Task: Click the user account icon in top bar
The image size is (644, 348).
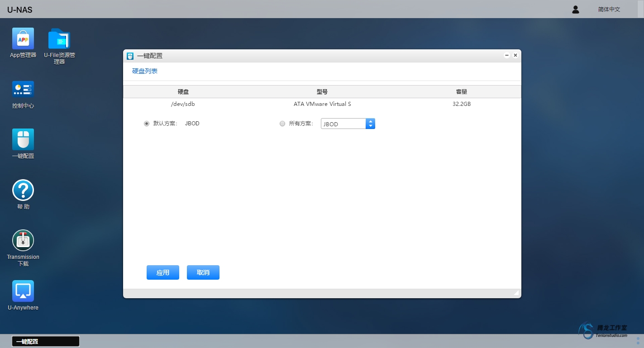Action: click(576, 10)
